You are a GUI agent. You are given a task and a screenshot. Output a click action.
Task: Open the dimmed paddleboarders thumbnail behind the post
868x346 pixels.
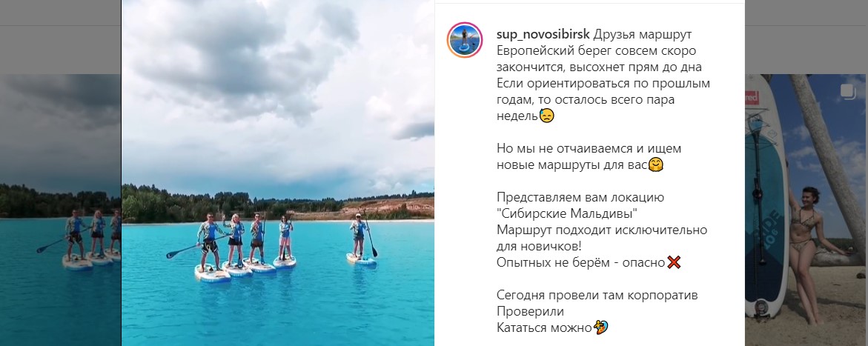point(60,209)
